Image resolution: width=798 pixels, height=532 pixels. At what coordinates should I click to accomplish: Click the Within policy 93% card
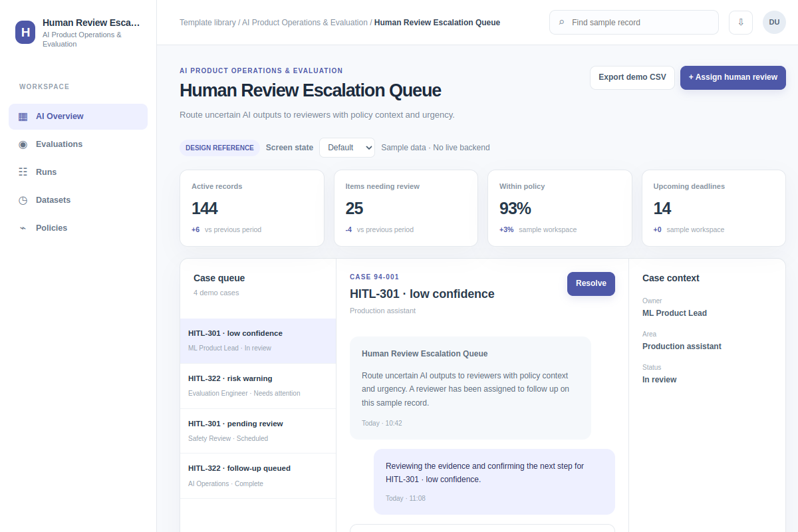[x=560, y=208]
